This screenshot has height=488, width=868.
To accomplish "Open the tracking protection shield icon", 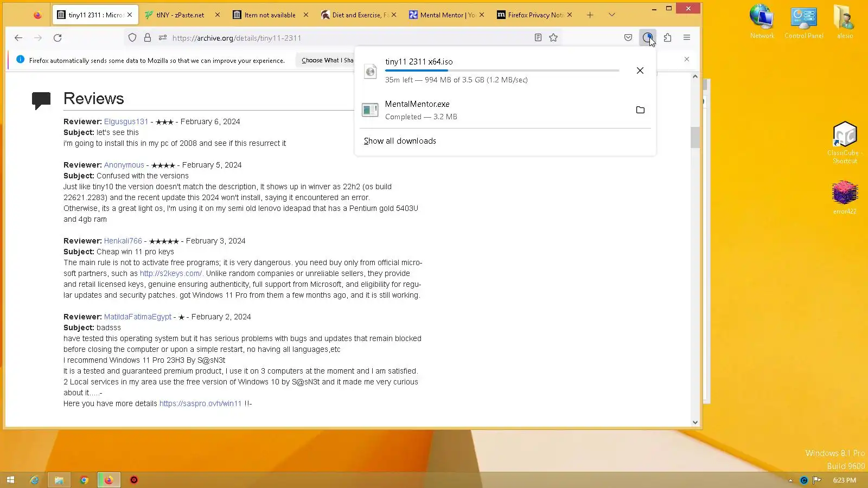I will [x=132, y=38].
